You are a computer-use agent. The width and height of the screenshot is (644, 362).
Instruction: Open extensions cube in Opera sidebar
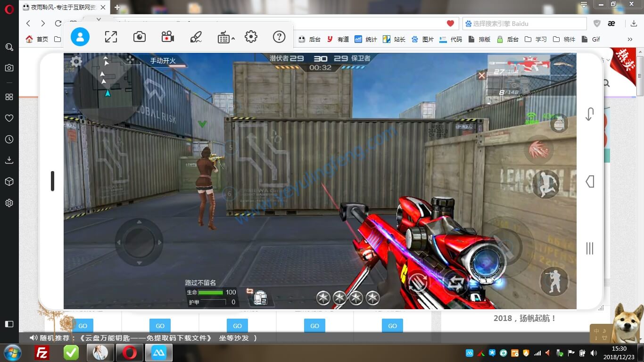9,181
